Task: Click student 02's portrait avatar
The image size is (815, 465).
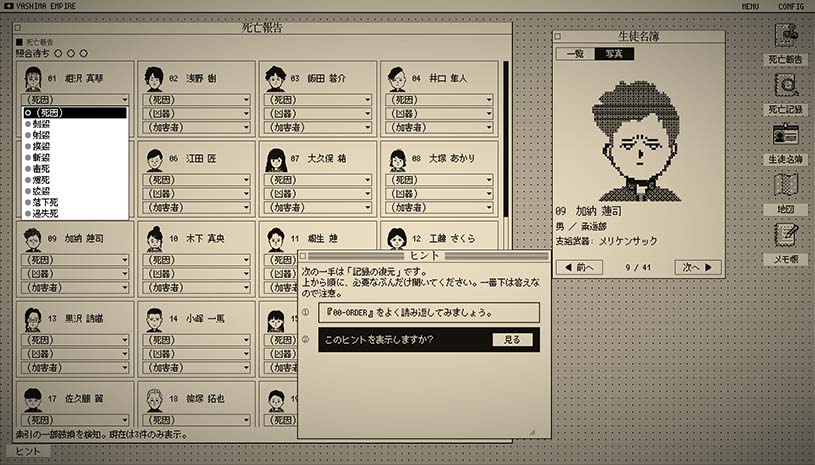Action: [x=154, y=79]
